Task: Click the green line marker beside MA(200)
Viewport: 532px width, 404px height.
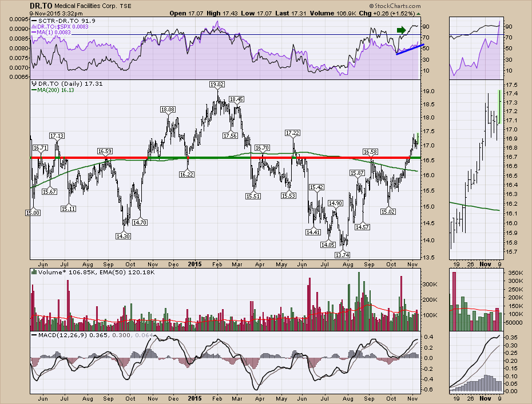Action: 34,90
